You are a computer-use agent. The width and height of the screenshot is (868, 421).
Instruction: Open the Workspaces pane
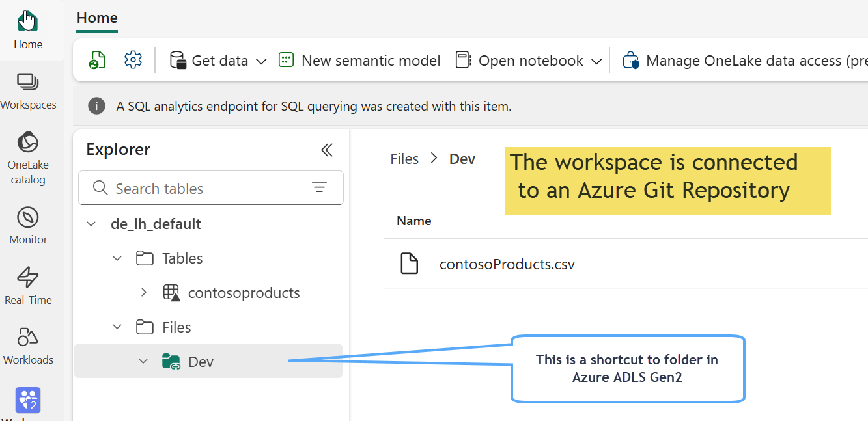coord(28,91)
